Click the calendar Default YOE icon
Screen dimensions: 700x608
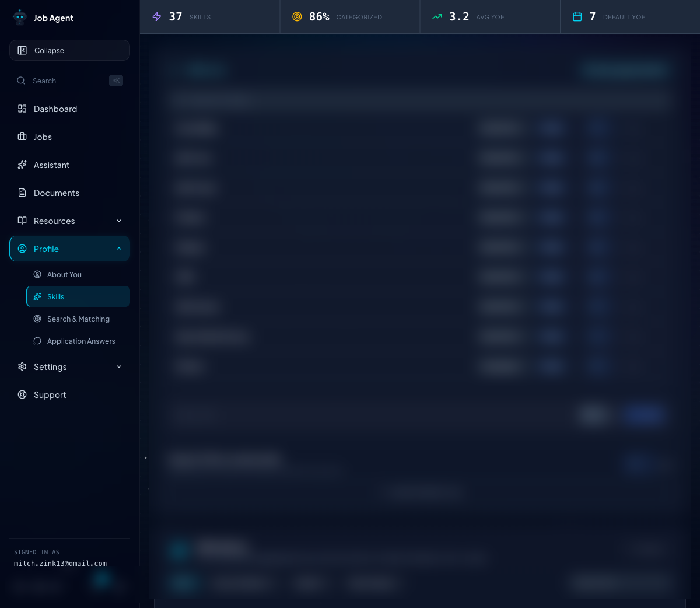point(577,17)
